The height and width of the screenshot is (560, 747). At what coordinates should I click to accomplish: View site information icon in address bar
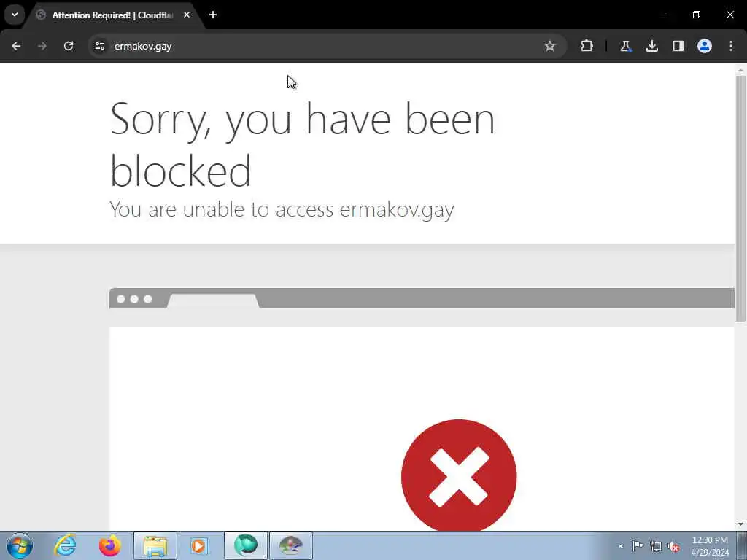tap(99, 46)
